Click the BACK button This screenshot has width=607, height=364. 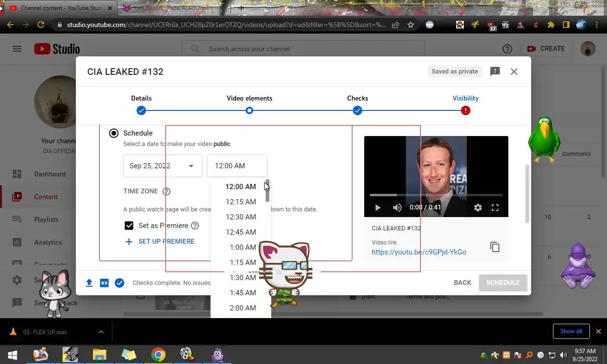[x=462, y=282]
